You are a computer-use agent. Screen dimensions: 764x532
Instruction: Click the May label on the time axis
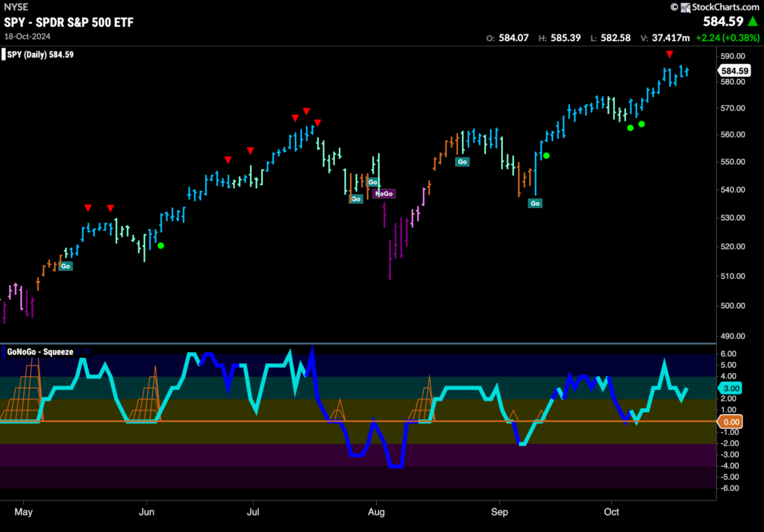click(23, 512)
